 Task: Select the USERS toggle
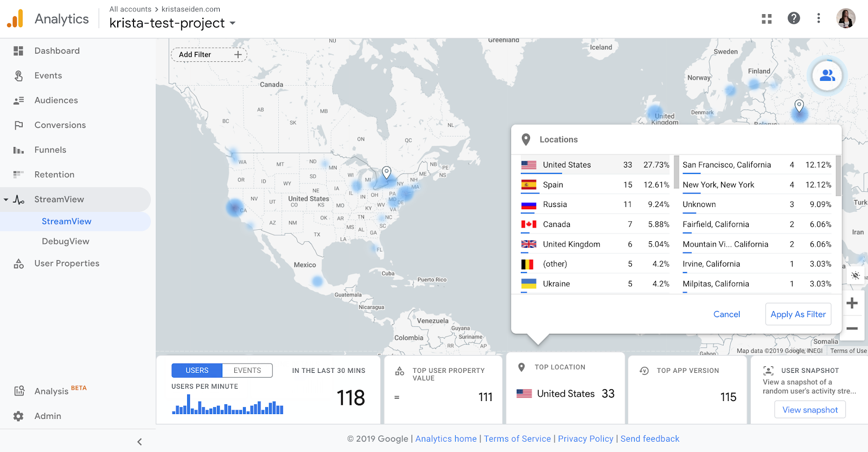[197, 370]
